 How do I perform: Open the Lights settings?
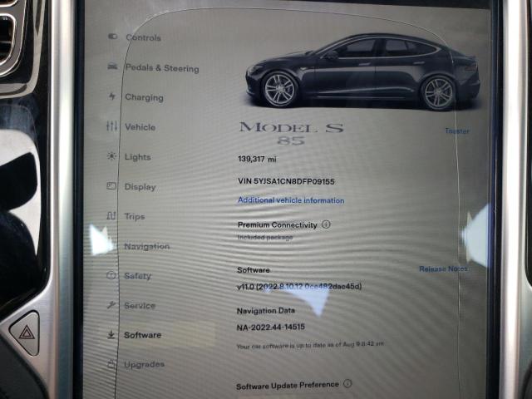click(x=138, y=157)
